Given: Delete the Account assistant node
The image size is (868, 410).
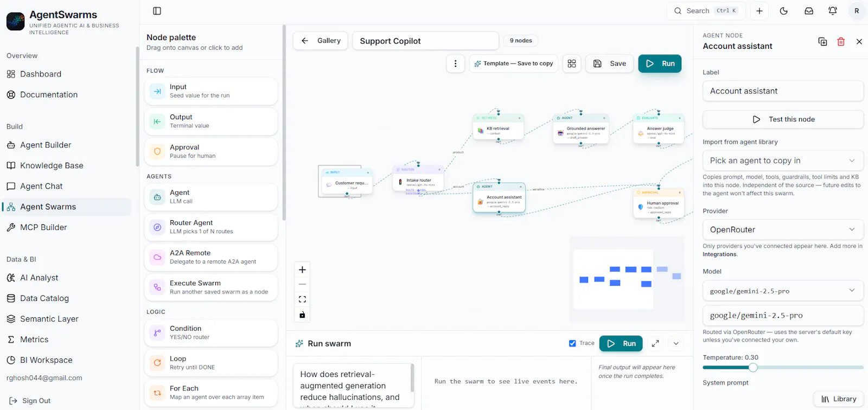Looking at the screenshot, I should 841,42.
